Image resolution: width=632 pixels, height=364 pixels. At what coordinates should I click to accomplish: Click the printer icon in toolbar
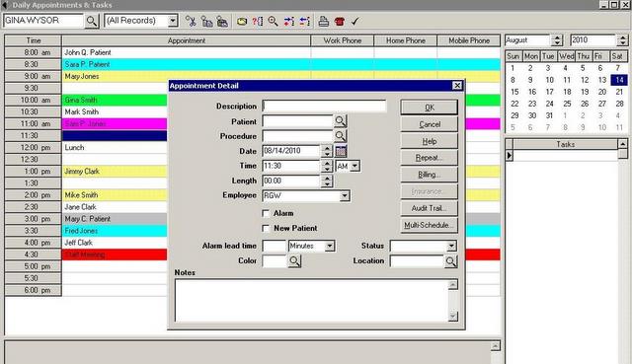pos(323,22)
